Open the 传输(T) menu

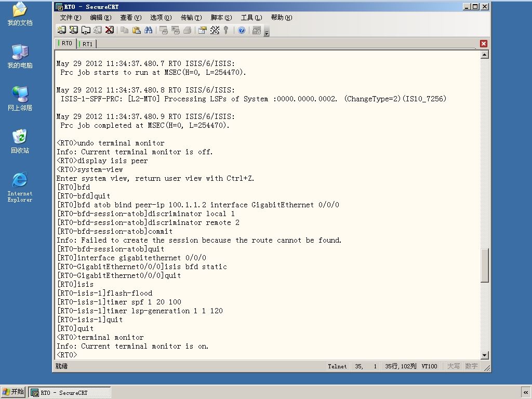pos(191,18)
